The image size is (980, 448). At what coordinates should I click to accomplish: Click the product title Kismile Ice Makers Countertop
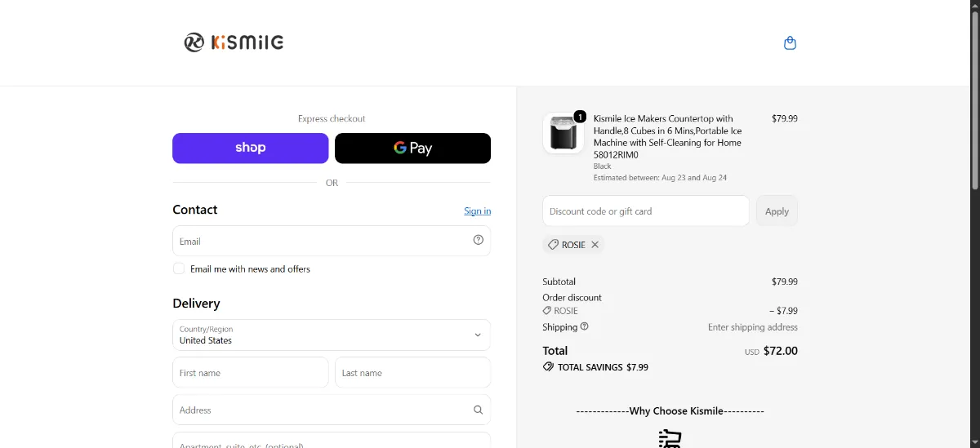(x=668, y=136)
